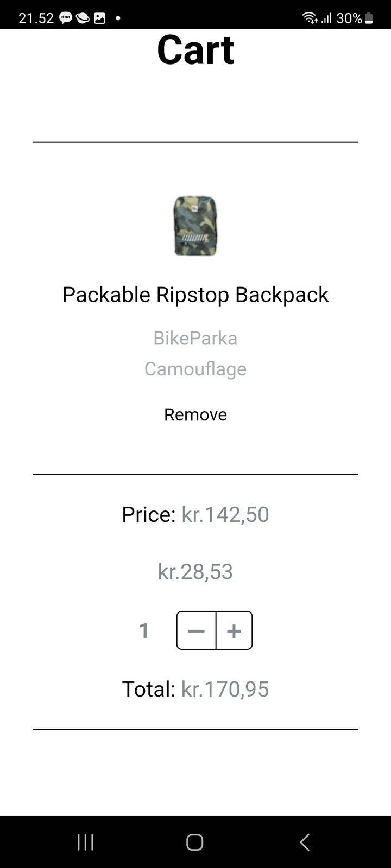Open recent apps from navigation bar
Viewport: 391px width, 868px height.
tap(85, 842)
